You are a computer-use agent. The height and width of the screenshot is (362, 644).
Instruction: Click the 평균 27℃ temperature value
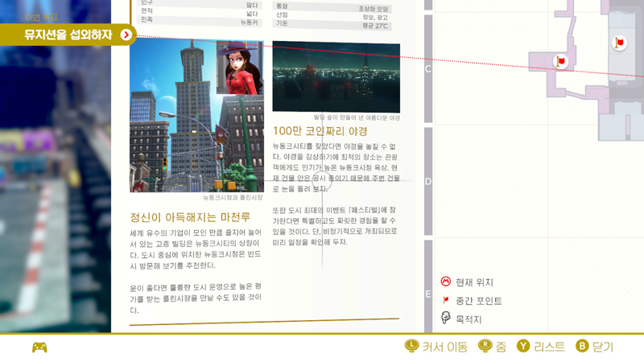click(x=374, y=26)
